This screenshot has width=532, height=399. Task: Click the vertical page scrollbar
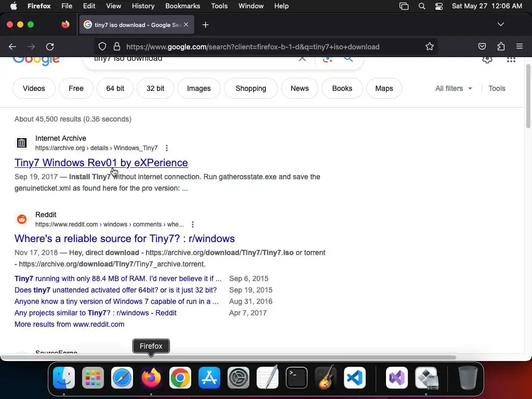[528, 96]
